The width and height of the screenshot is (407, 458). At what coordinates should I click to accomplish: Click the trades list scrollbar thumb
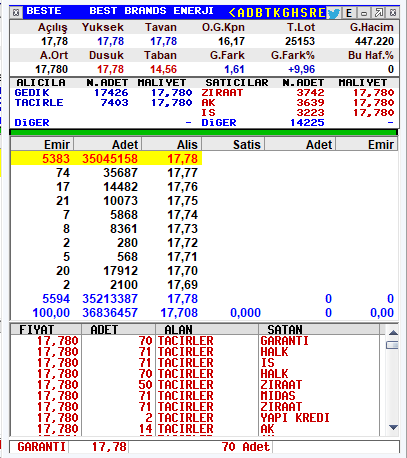(x=393, y=345)
